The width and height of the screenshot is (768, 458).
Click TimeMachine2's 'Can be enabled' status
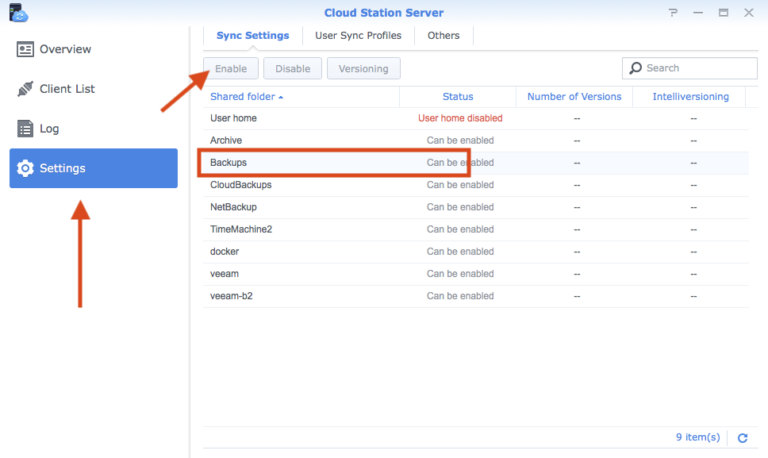(x=460, y=229)
